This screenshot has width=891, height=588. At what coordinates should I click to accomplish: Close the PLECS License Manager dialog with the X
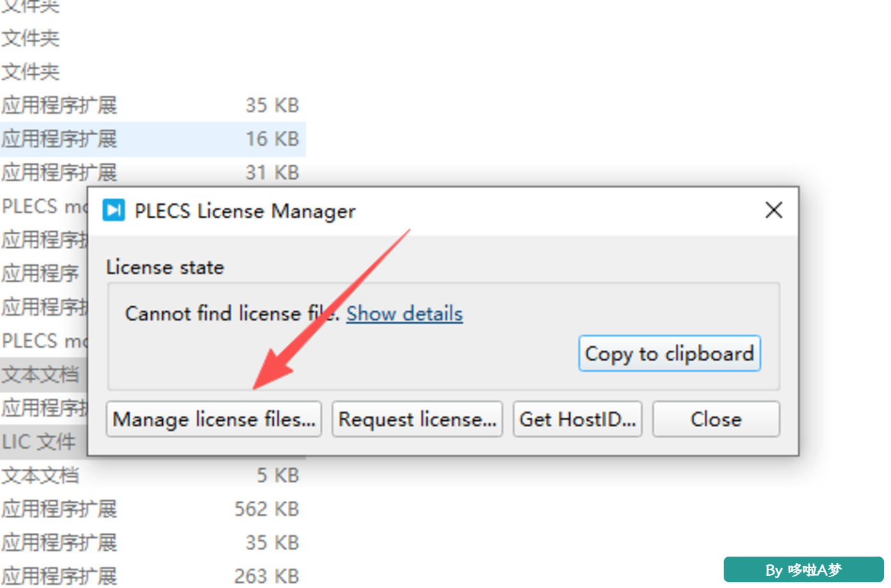click(774, 210)
